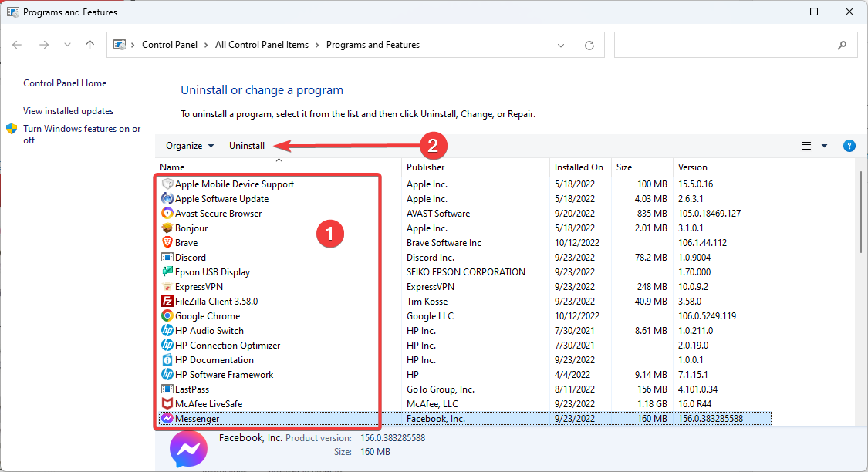Go back using the back arrow
The height and width of the screenshot is (472, 868).
tap(18, 45)
